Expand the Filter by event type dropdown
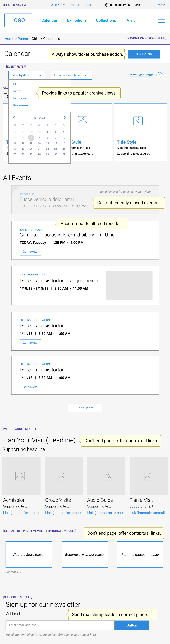 point(72,75)
